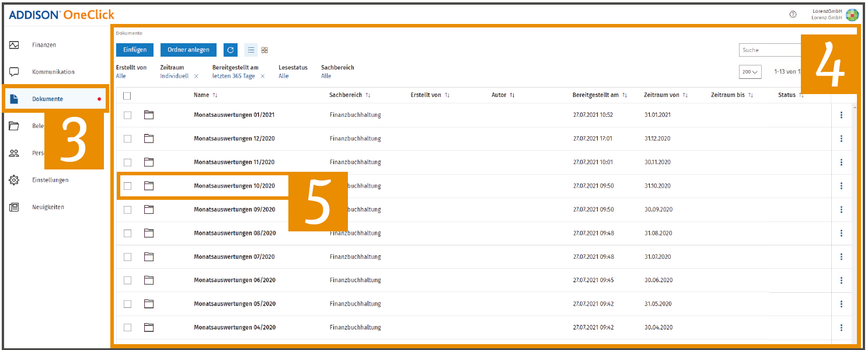Image resolution: width=868 pixels, height=350 pixels.
Task: Open the Lesestatus filter
Action: [293, 71]
